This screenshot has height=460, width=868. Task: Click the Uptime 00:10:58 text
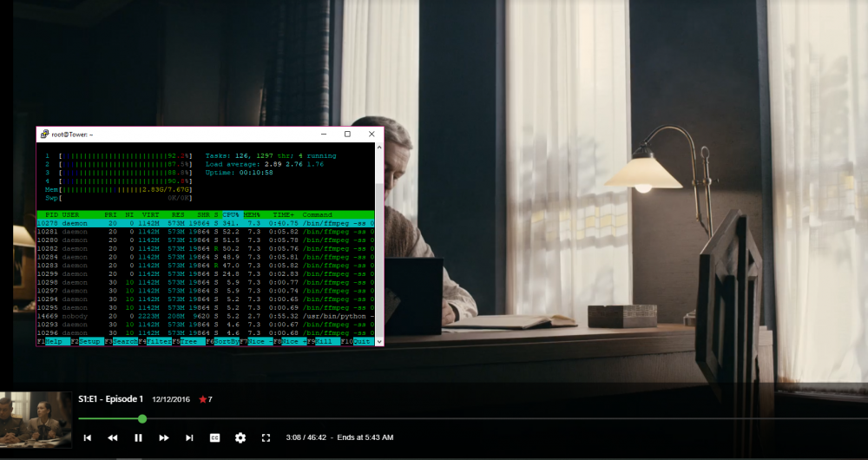click(x=240, y=173)
